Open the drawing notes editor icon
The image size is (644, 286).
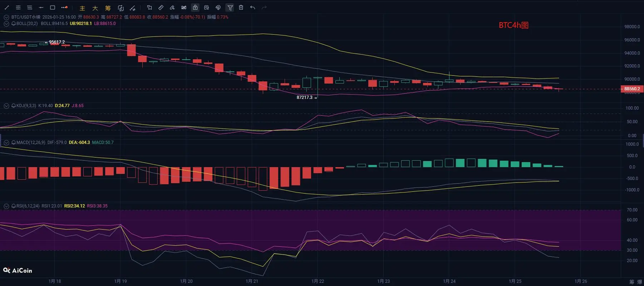pyautogui.click(x=207, y=7)
